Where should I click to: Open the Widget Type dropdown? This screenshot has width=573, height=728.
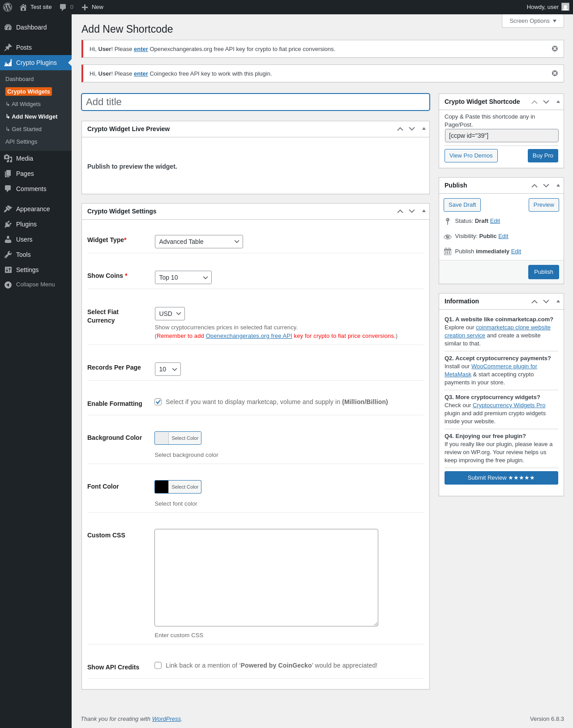point(199,242)
